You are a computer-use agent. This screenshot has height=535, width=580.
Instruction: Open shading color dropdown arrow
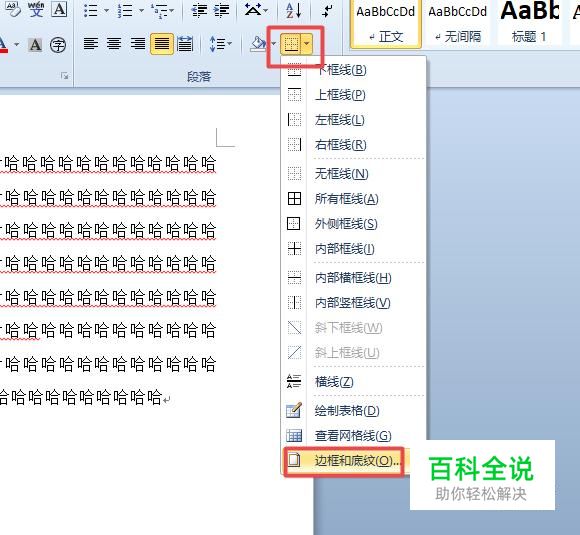[273, 44]
